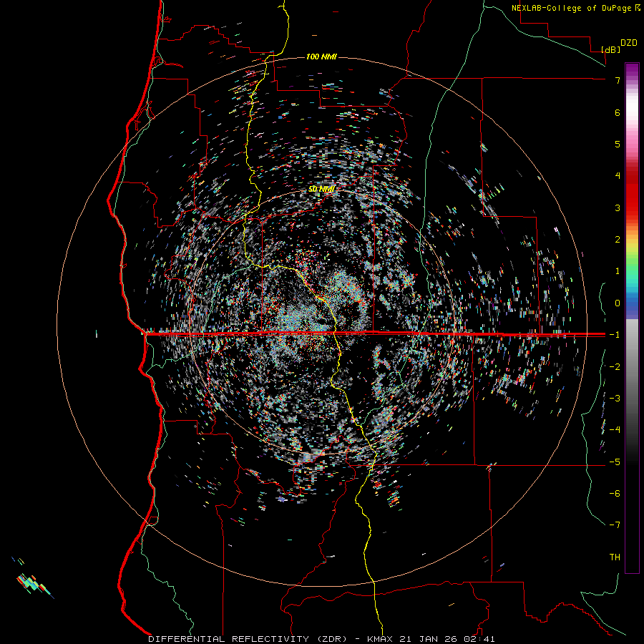
Task: Click the -6 value on color scale
Action: [615, 494]
